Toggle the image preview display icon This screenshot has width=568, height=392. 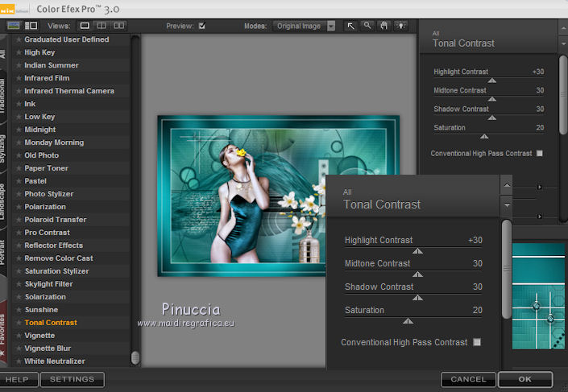[x=14, y=26]
